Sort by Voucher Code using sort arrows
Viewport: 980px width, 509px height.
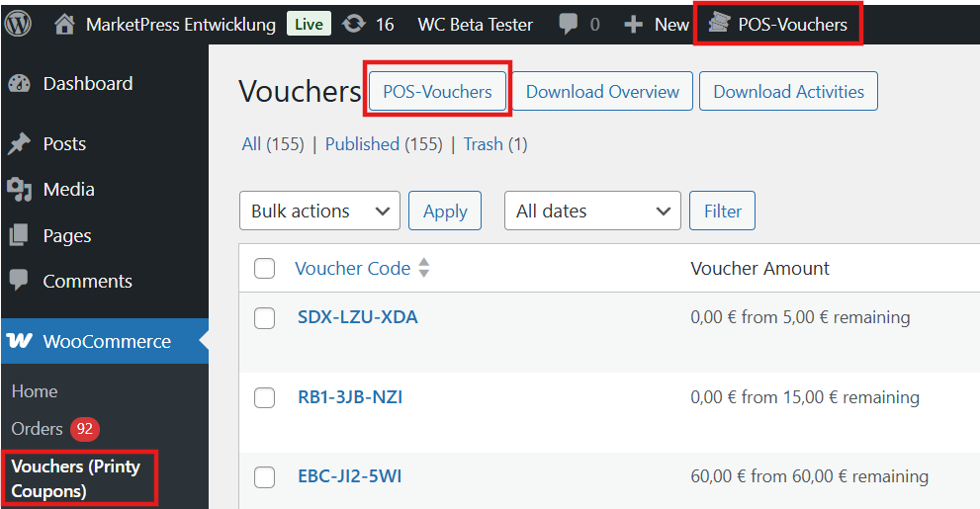(424, 268)
